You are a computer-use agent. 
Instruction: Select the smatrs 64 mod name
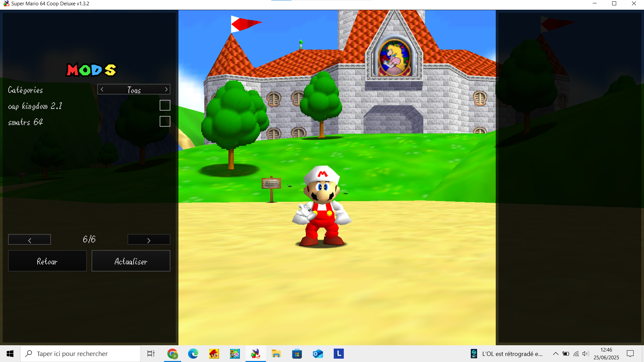25,122
